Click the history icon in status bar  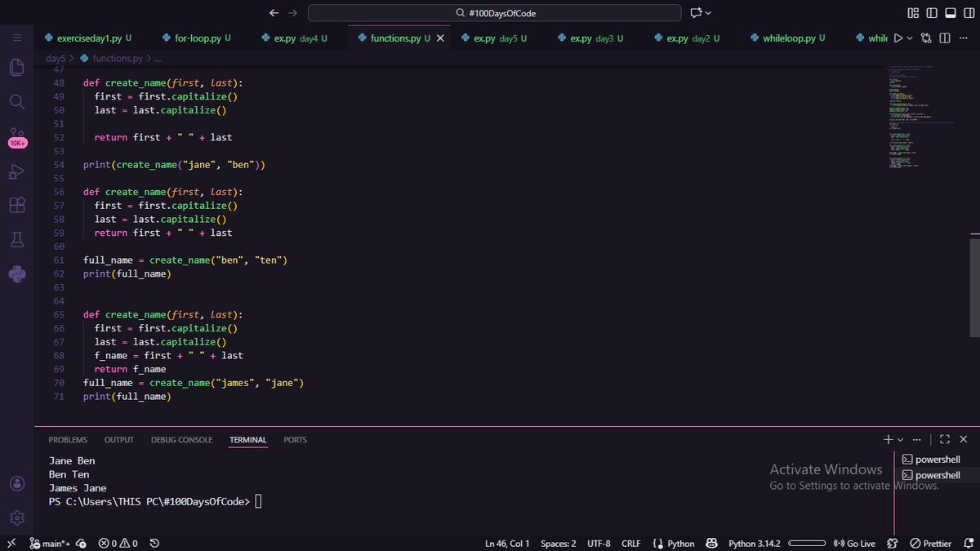pyautogui.click(x=154, y=543)
